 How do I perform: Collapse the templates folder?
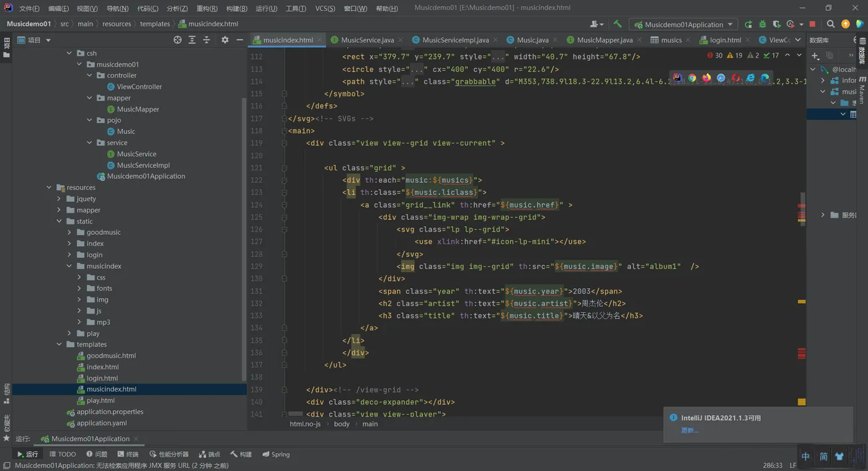click(60, 345)
